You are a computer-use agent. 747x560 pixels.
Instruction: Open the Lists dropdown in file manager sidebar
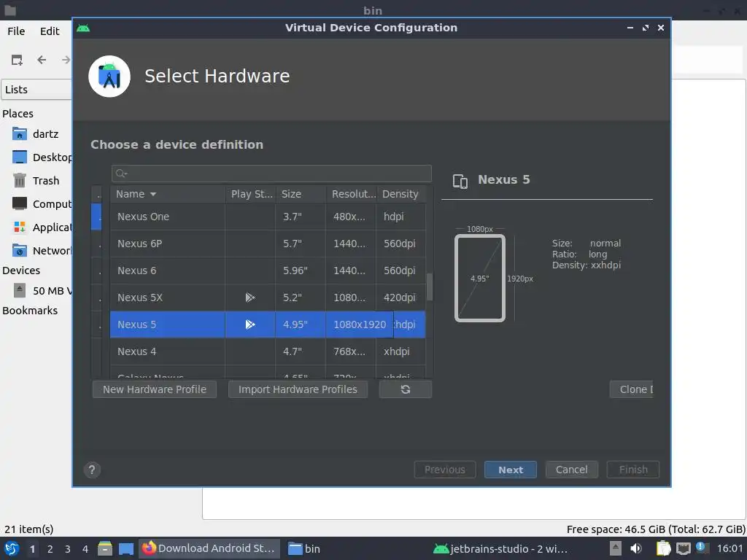click(x=36, y=90)
